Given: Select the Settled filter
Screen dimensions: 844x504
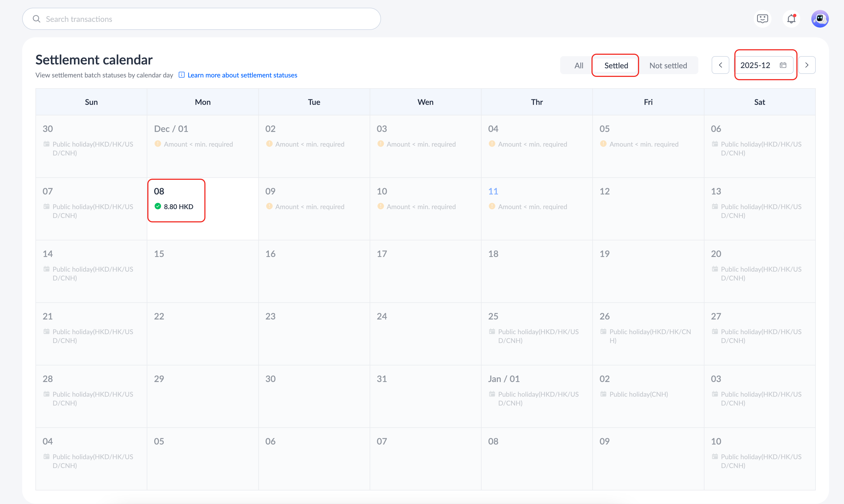Looking at the screenshot, I should pyautogui.click(x=616, y=65).
